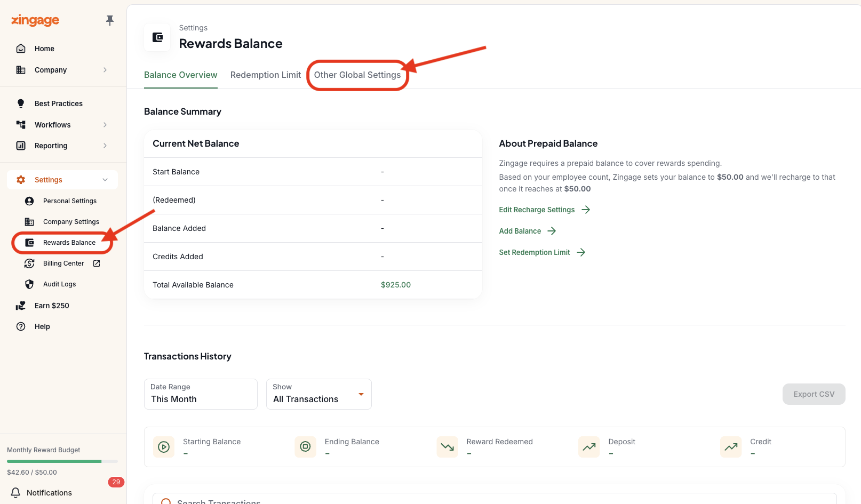This screenshot has height=504, width=861.
Task: Click the arrow next to Set Redemption Limit
Action: tap(581, 252)
